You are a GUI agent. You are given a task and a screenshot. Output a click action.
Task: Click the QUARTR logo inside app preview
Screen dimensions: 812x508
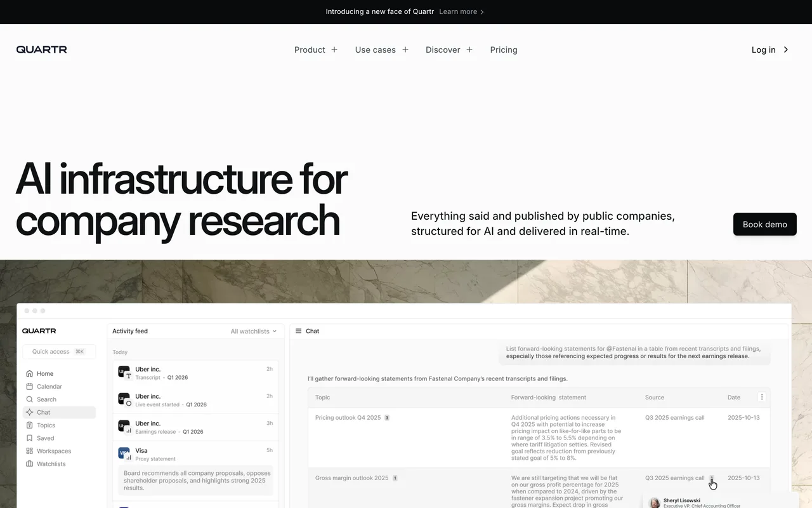click(x=39, y=331)
